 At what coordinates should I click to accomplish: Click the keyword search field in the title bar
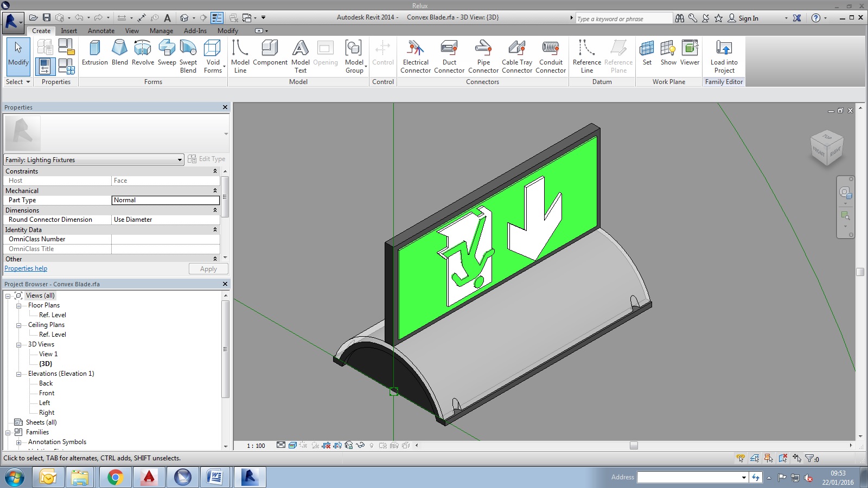[x=624, y=18]
